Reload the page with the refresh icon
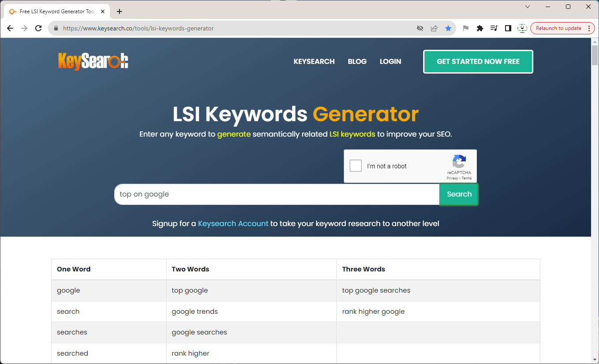This screenshot has width=599, height=364. (x=38, y=28)
